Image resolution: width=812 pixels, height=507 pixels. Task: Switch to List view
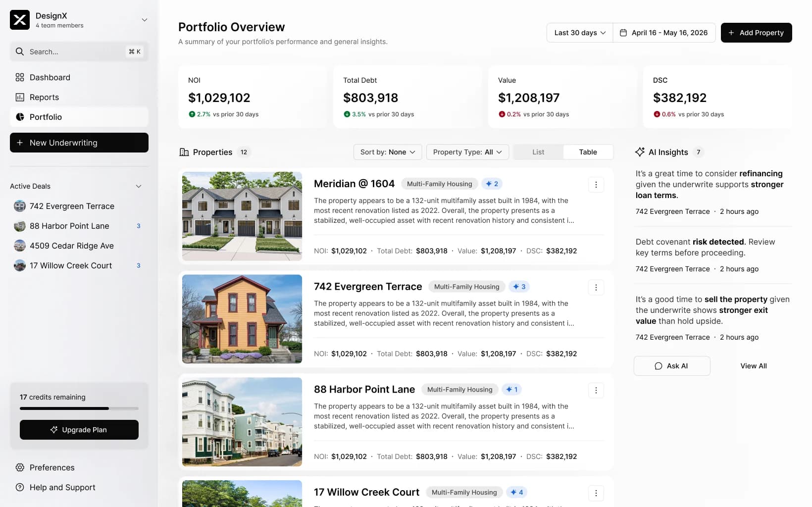[538, 152]
